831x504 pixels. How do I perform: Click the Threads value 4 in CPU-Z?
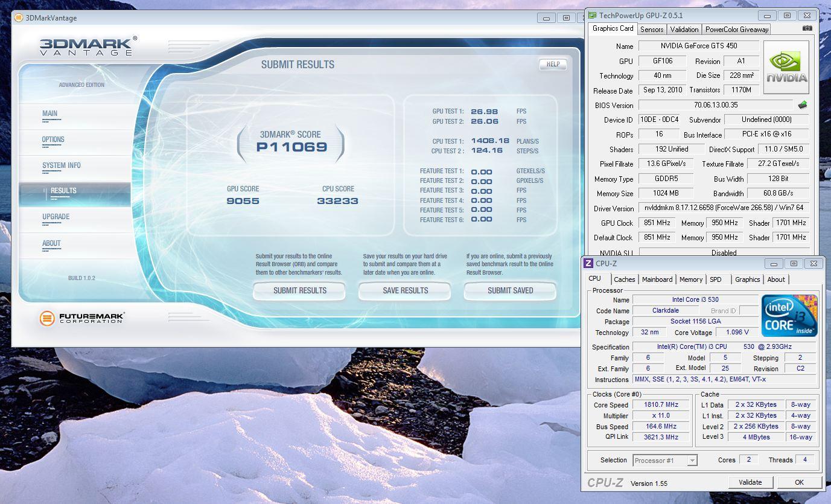tap(804, 460)
